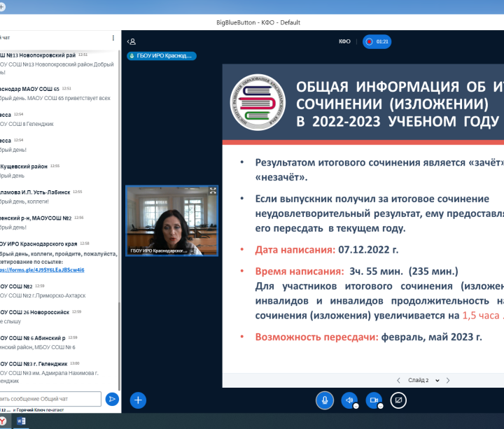Send the chat message

point(112,399)
